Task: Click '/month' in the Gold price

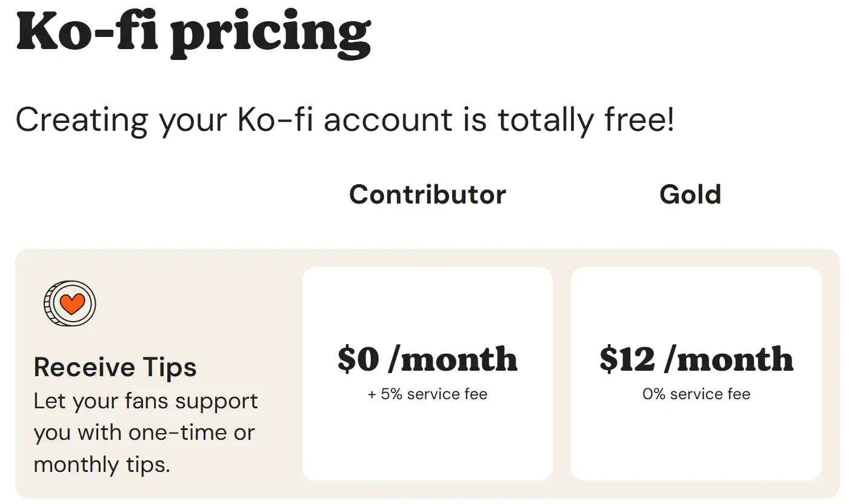Action: coord(729,359)
